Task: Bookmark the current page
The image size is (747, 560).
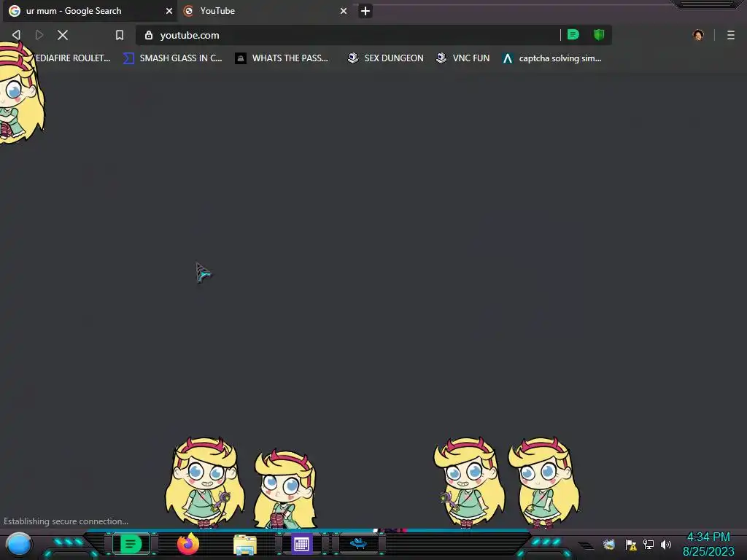Action: (120, 35)
